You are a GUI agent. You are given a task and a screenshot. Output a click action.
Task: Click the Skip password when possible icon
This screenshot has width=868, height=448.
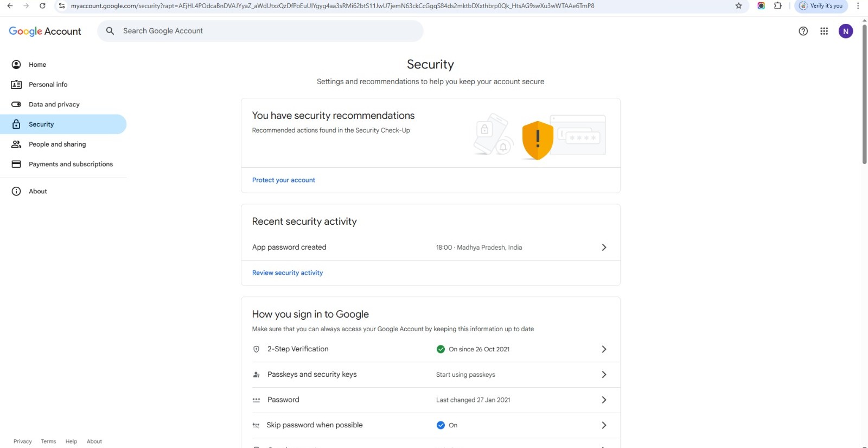256,425
